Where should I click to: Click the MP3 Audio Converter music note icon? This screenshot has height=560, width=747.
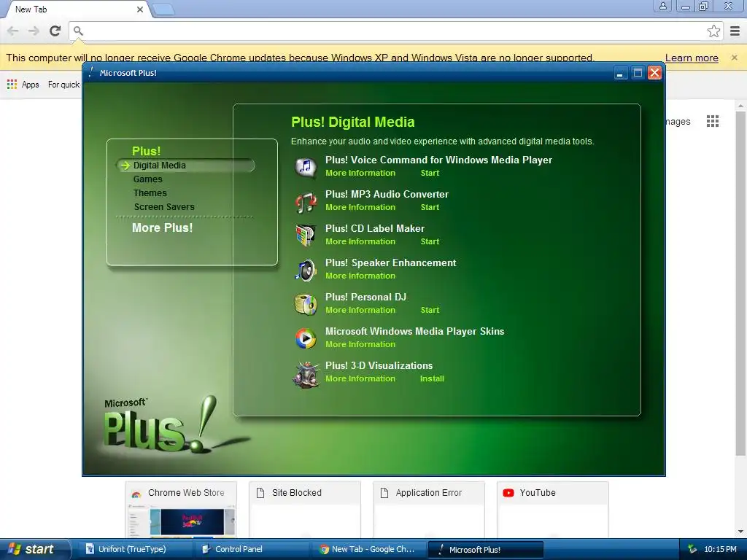[306, 202]
